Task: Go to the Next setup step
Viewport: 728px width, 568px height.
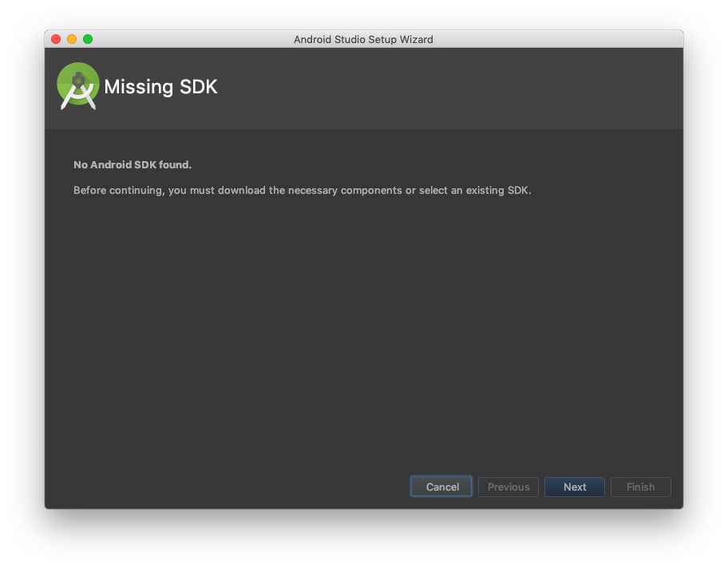Action: [x=574, y=487]
